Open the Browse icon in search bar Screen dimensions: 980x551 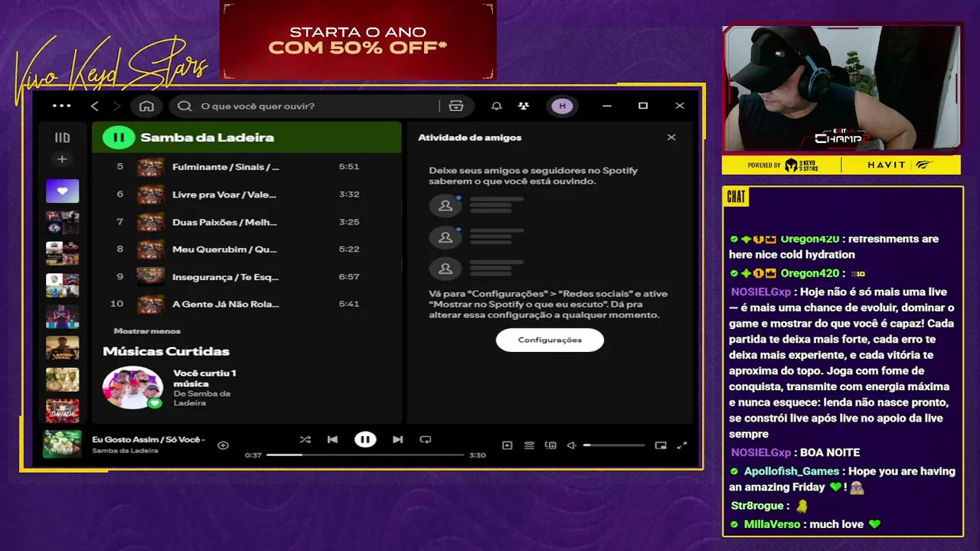[456, 106]
